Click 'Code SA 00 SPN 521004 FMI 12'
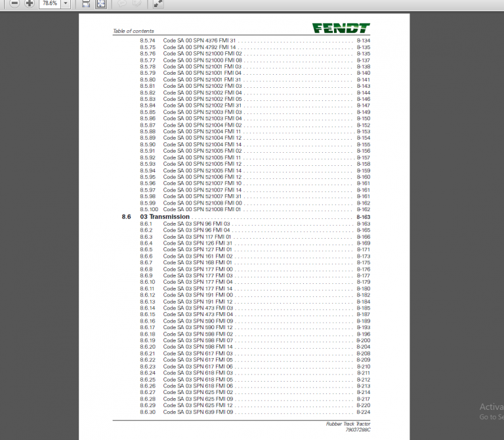The image size is (504, 440). click(x=202, y=138)
